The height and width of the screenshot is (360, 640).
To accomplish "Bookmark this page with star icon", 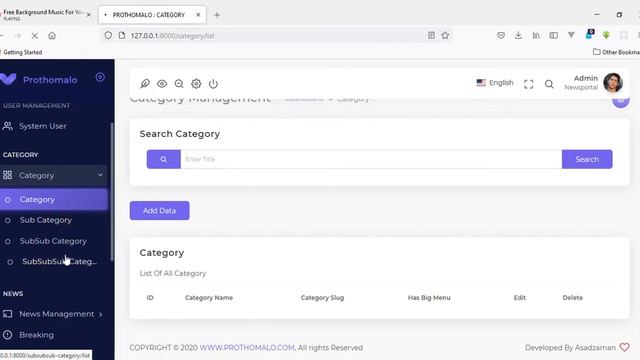I will (445, 36).
